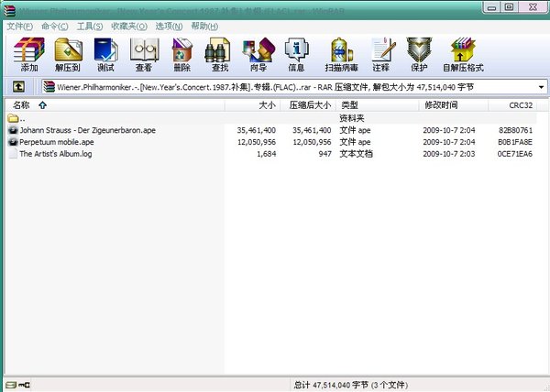The image size is (550, 392).
Task: Launch the 向导 (Wizard) tool
Action: (x=258, y=54)
